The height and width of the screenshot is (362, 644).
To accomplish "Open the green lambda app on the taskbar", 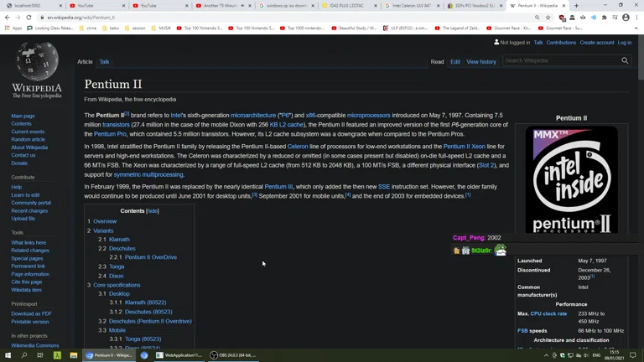I will point(57,355).
